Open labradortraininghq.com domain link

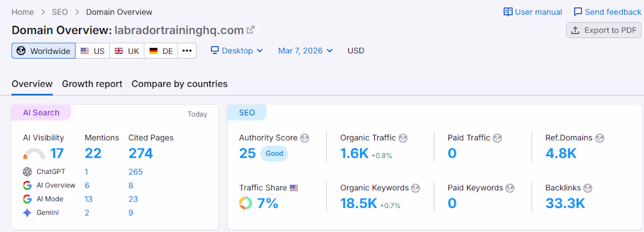tap(179, 30)
